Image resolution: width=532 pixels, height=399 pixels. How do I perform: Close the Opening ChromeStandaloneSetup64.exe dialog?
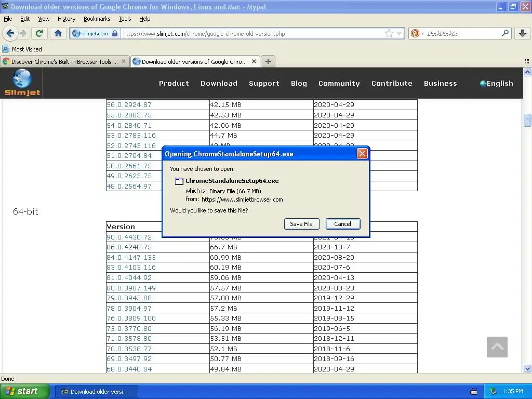coord(362,154)
